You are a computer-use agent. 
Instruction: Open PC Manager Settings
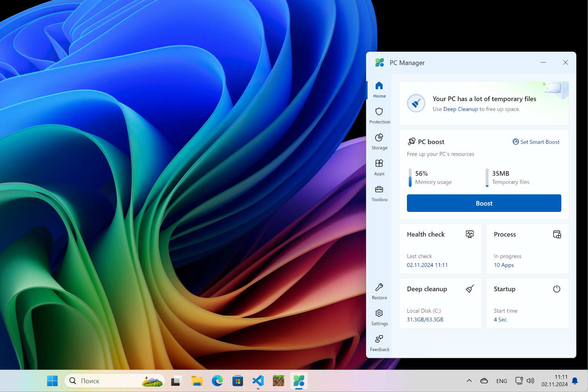click(x=379, y=317)
